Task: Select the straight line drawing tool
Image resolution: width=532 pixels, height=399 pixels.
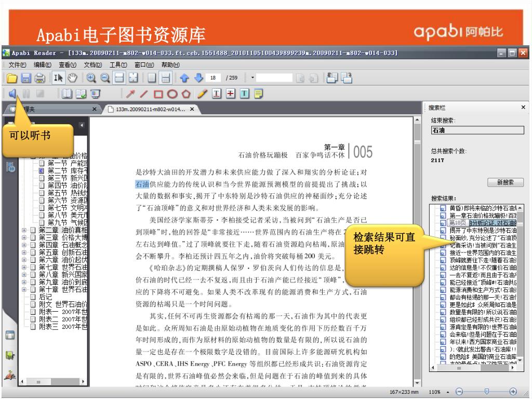Action: (x=144, y=94)
